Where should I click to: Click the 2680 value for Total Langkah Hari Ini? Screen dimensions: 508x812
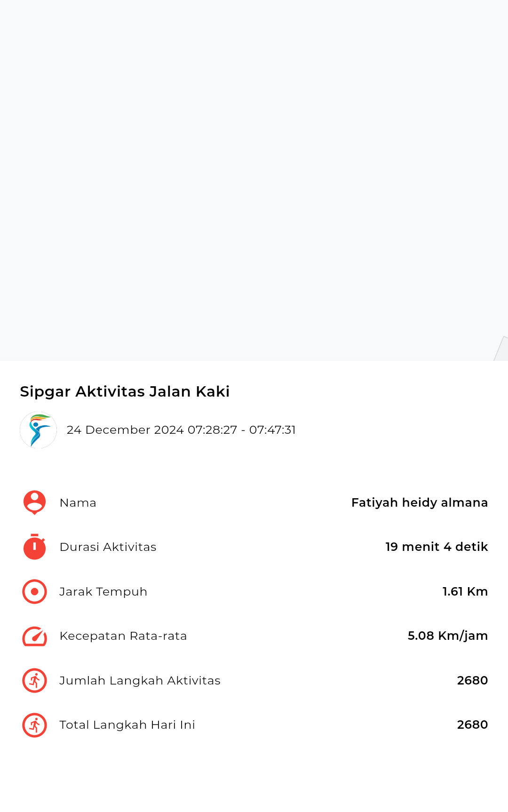click(472, 724)
